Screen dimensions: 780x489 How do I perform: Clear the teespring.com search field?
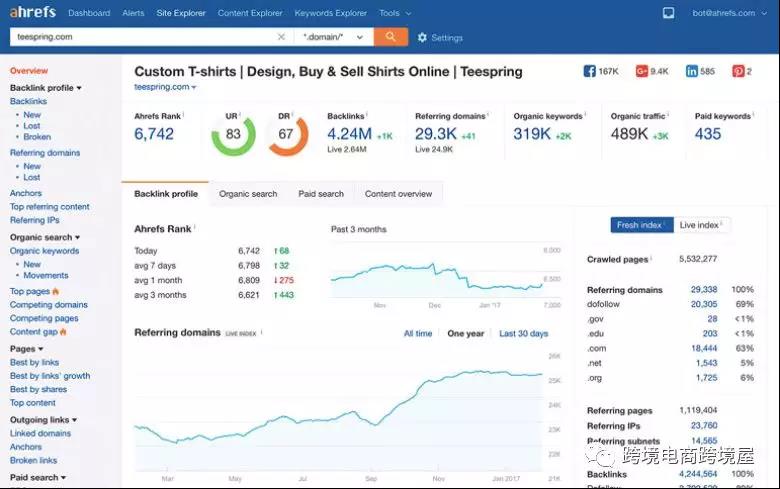281,37
